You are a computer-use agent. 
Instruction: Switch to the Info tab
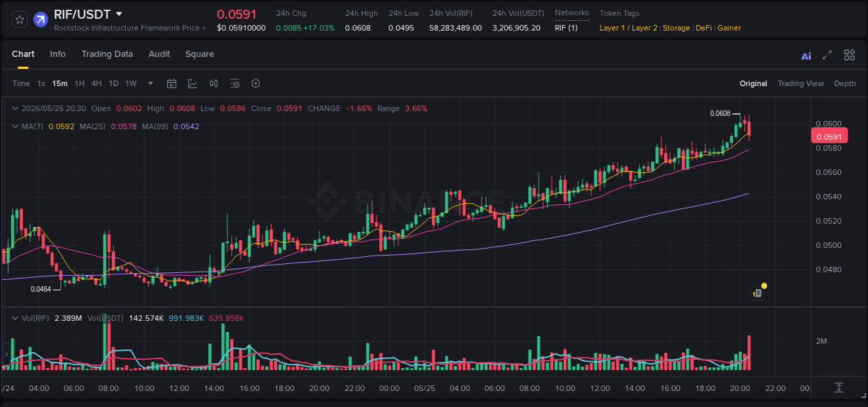[58, 54]
